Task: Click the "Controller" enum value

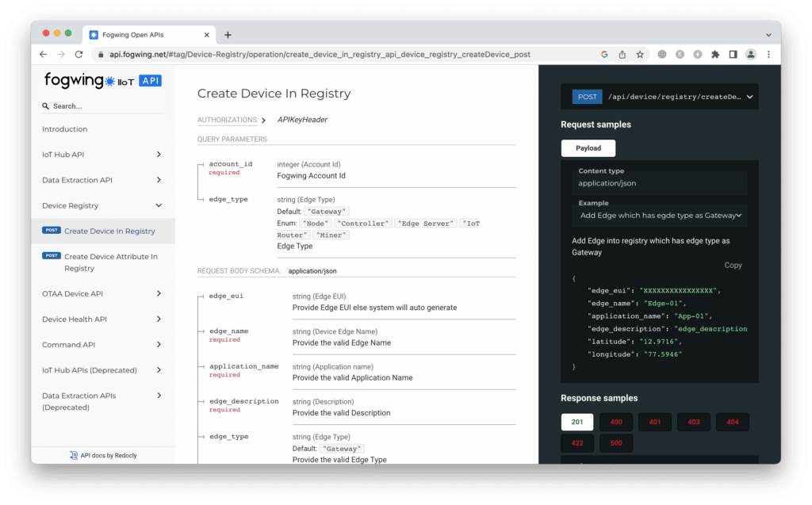Action: pos(362,224)
